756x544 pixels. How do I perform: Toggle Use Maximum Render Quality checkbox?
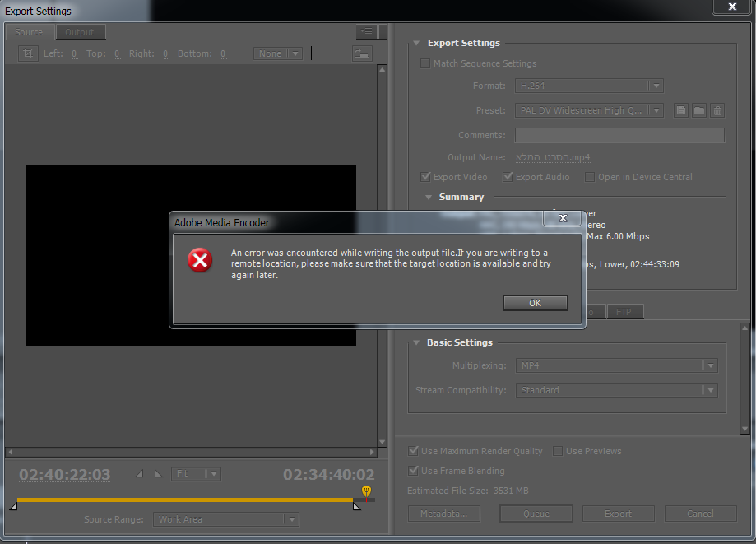[413, 451]
